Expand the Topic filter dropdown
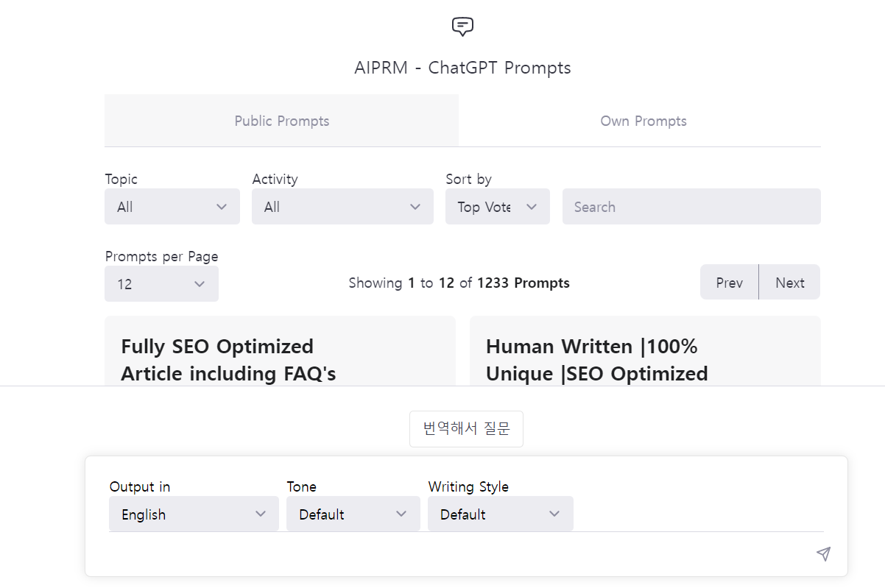This screenshot has height=588, width=885. [172, 207]
